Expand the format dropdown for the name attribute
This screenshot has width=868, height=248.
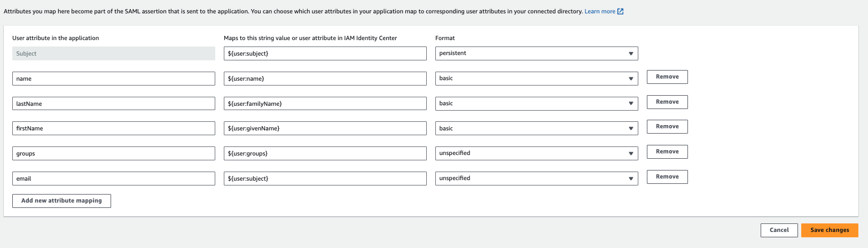point(536,79)
